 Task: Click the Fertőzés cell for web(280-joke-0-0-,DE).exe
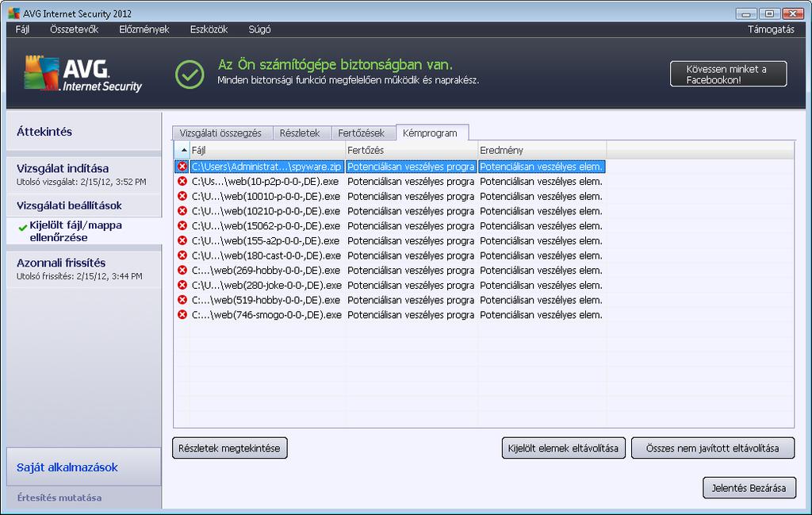point(412,285)
